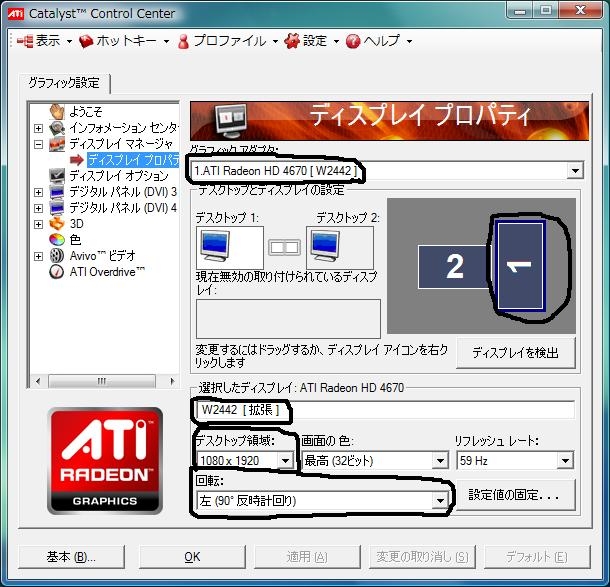The image size is (610, 587).
Task: Click the ATI Overdrive gauge icon
Action: pos(57,272)
